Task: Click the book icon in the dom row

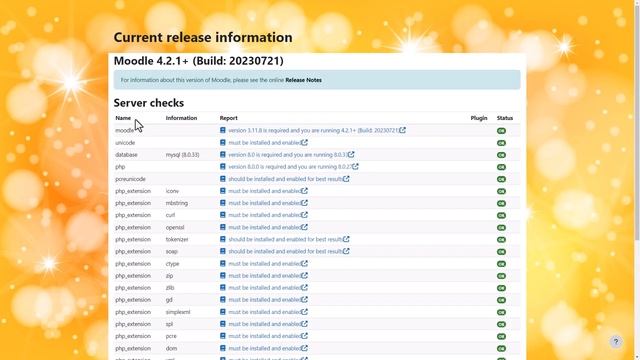Action: [222, 348]
